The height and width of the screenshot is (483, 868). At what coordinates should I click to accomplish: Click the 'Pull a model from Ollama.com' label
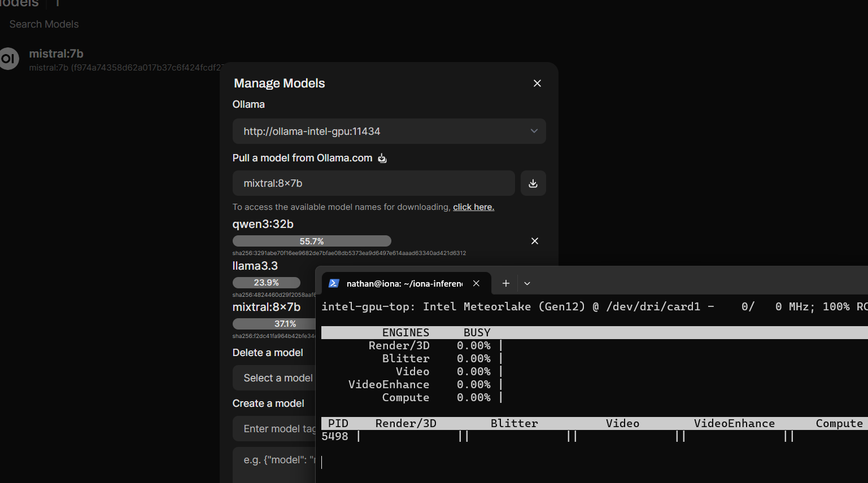click(303, 158)
